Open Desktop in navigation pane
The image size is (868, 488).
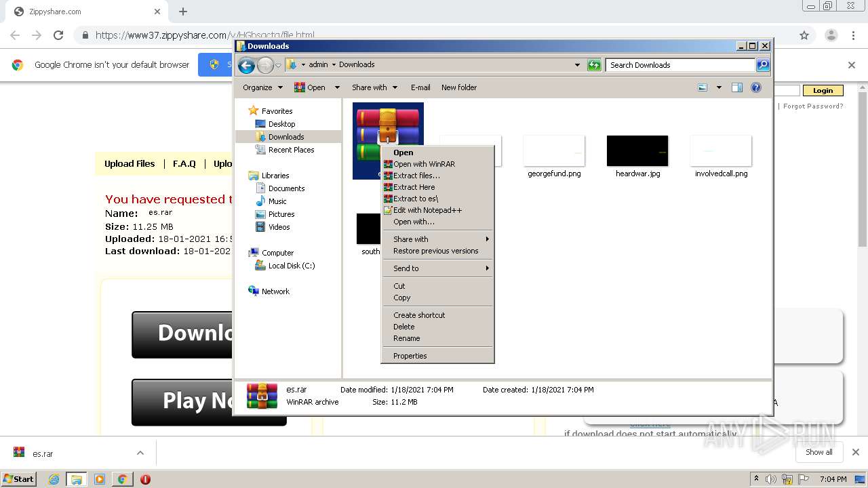click(x=281, y=124)
